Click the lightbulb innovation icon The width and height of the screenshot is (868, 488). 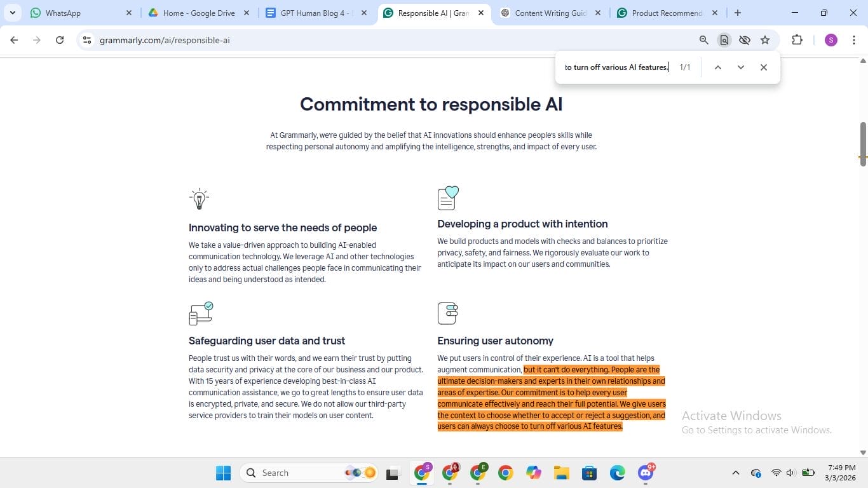pyautogui.click(x=199, y=199)
